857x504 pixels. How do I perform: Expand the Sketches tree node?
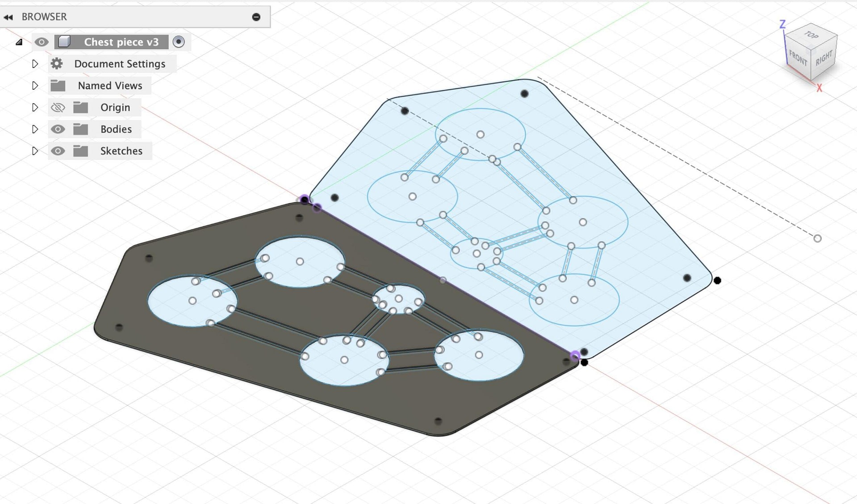pos(35,151)
